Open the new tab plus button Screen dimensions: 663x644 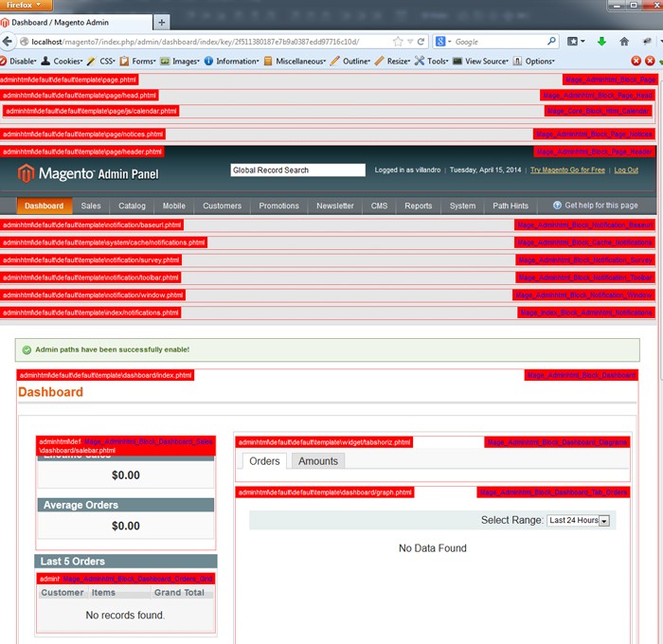(162, 23)
